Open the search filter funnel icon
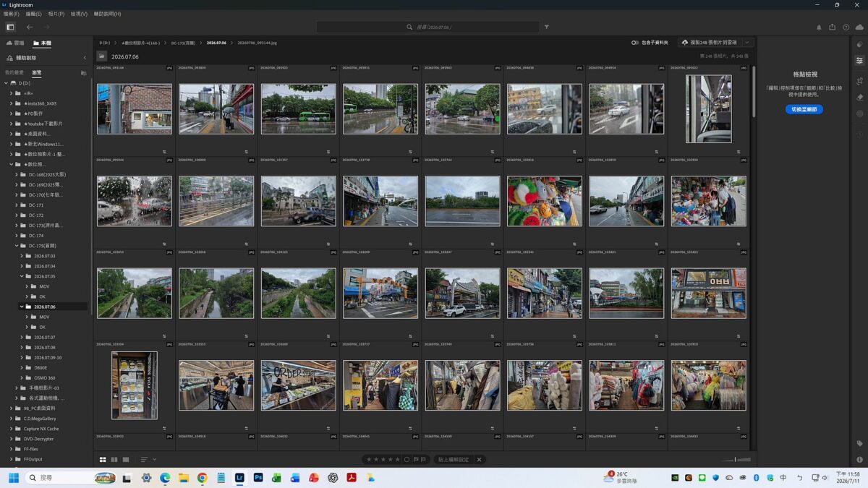The height and width of the screenshot is (488, 868). click(546, 27)
